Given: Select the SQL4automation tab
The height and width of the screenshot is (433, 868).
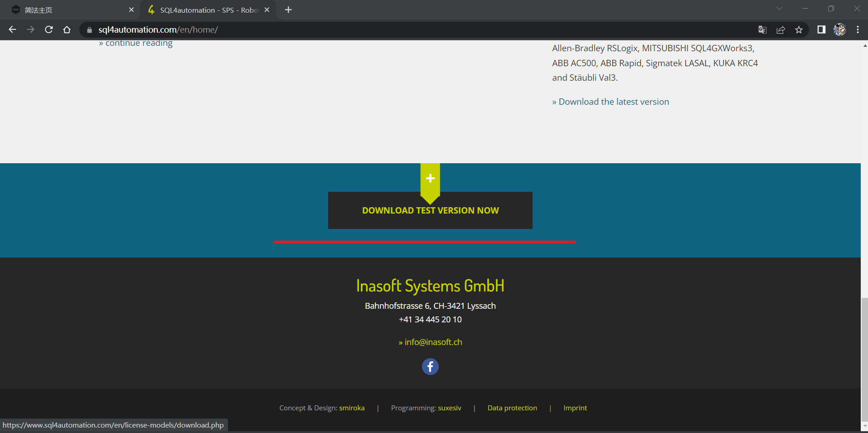Looking at the screenshot, I should 208,10.
